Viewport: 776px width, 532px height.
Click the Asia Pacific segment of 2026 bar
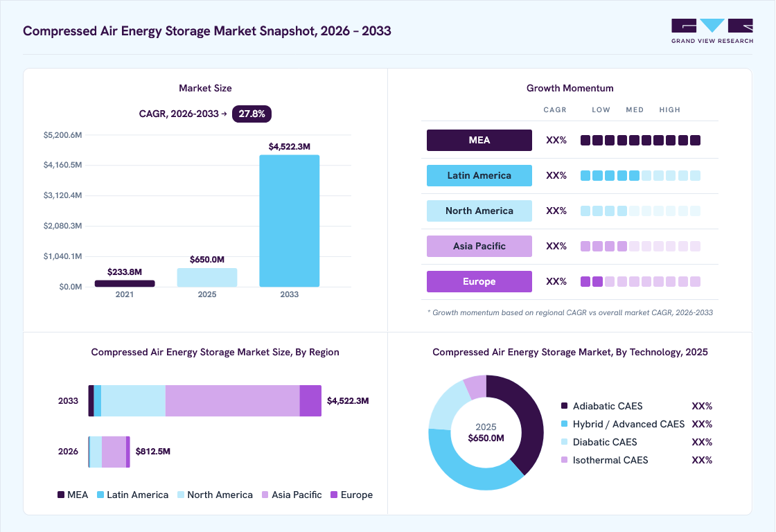tap(114, 452)
